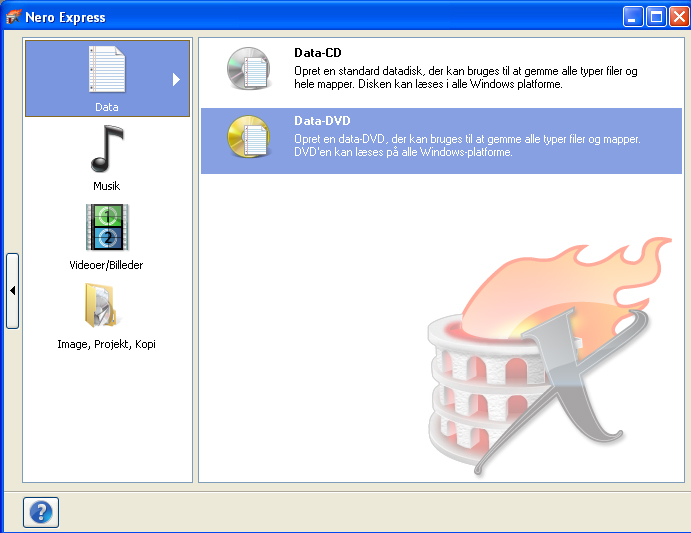The image size is (691, 533).
Task: Choose the Videoer/Billeder film strip icon
Action: (107, 227)
